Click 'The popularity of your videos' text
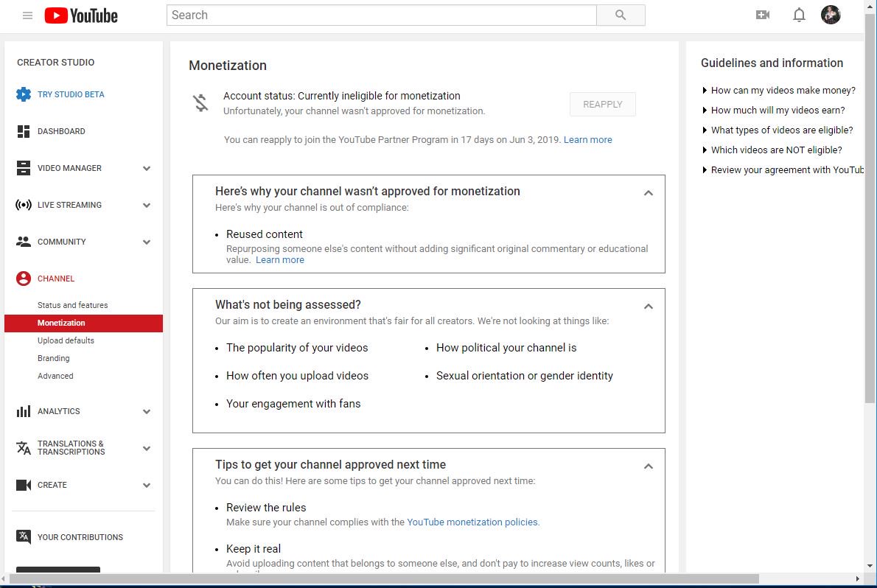This screenshot has height=588, width=877. pyautogui.click(x=297, y=348)
